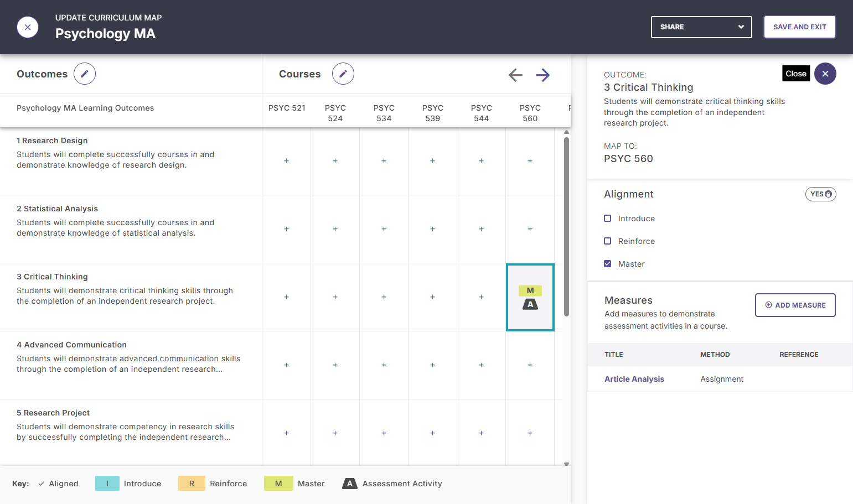Screen dimensions: 853x504
Task: Click the Master color key swatch
Action: (x=278, y=484)
